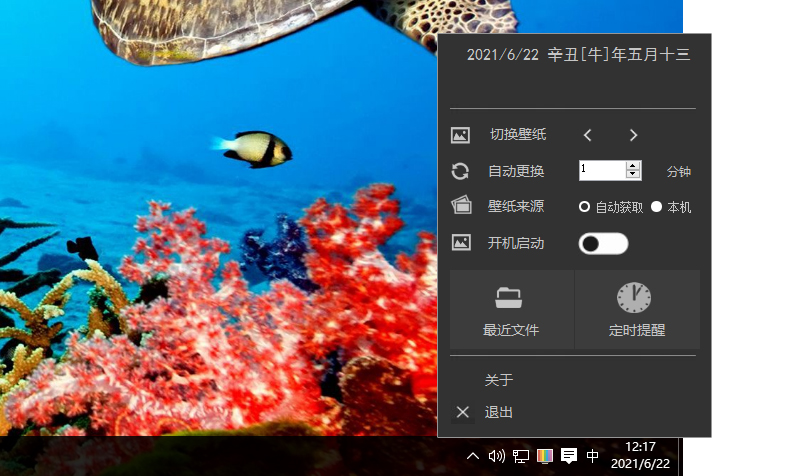Image resolution: width=786 pixels, height=476 pixels.
Task: Open the 最近文件 recent files tile
Action: pos(512,310)
